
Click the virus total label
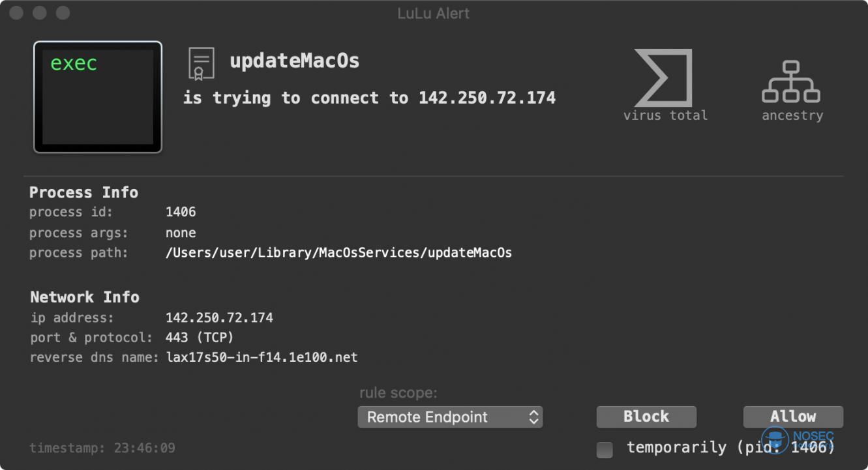(665, 115)
